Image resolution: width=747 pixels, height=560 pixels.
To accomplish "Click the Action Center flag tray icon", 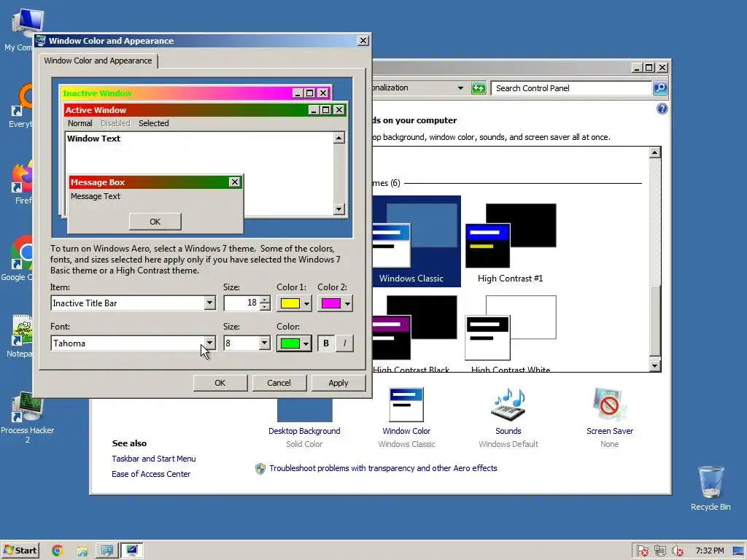I will point(642,551).
